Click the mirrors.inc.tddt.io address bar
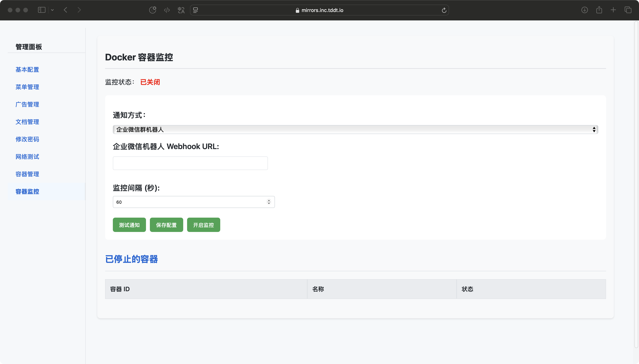Image resolution: width=639 pixels, height=364 pixels. pos(319,10)
